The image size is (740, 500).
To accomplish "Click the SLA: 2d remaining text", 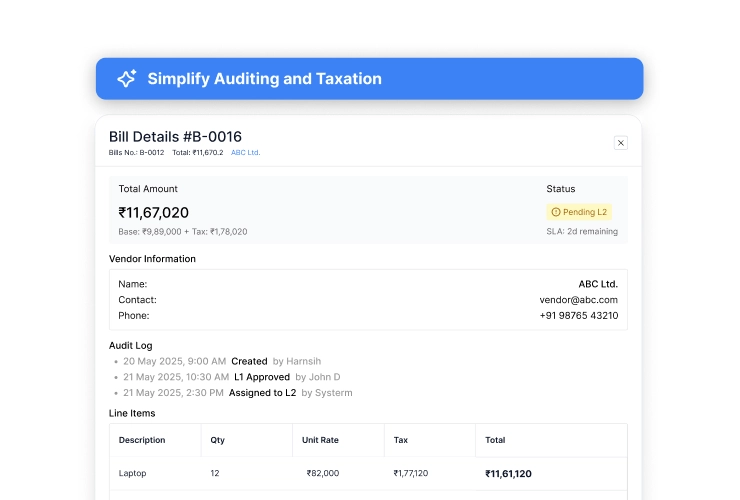I will 582,232.
